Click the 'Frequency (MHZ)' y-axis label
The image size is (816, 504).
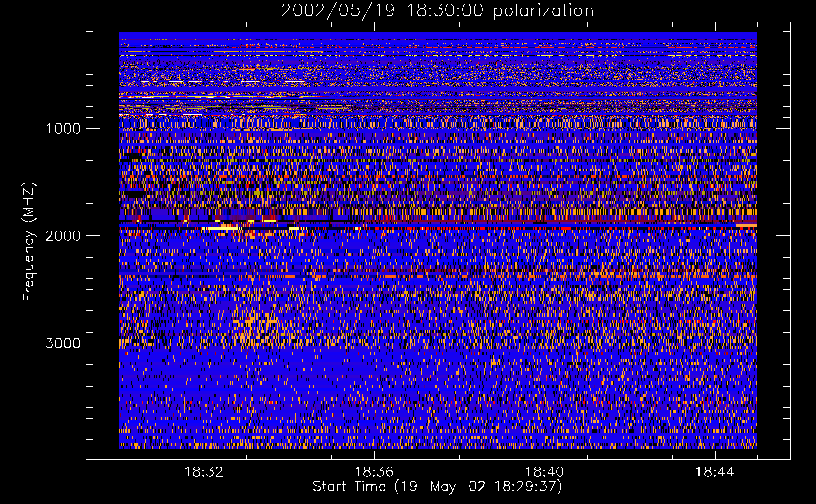tap(29, 242)
